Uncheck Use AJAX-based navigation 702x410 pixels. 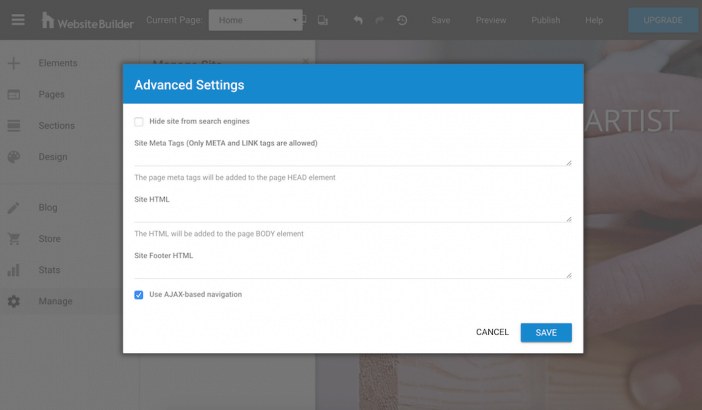pos(139,295)
